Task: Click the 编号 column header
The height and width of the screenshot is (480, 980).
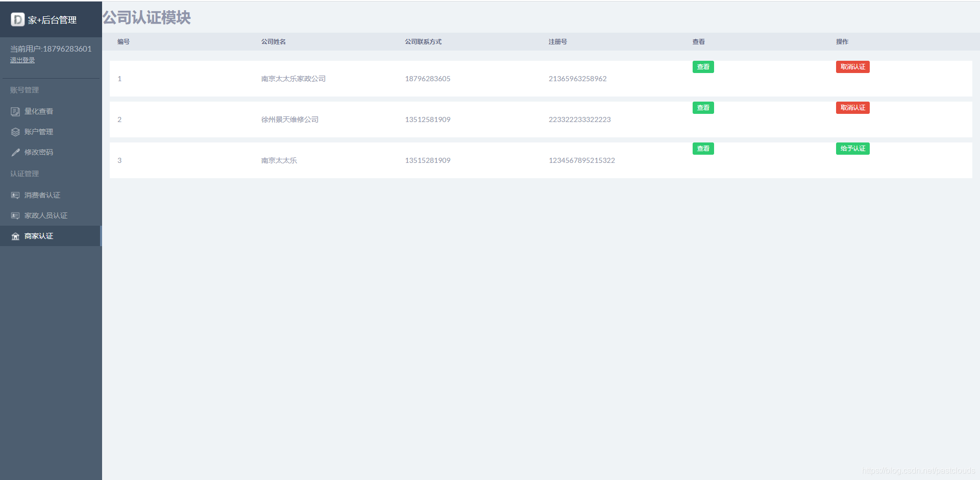Action: click(124, 42)
